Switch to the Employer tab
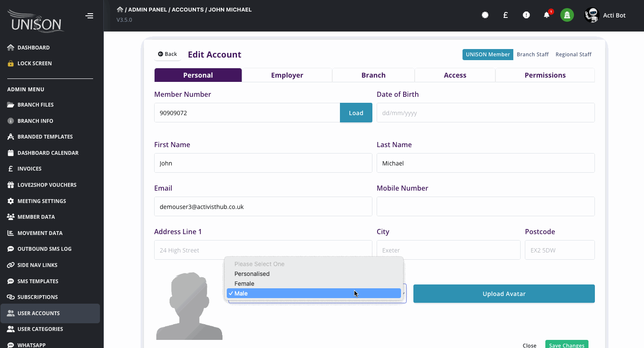Image resolution: width=644 pixels, height=348 pixels. [287, 75]
